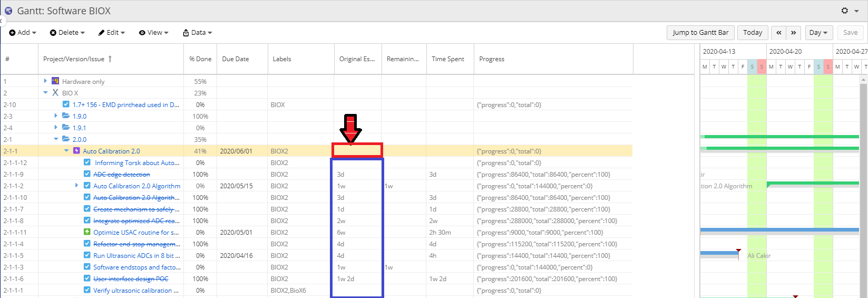Click the Gantt chart vertical scrollbar
Image resolution: width=868 pixels, height=298 pixels.
(x=863, y=187)
